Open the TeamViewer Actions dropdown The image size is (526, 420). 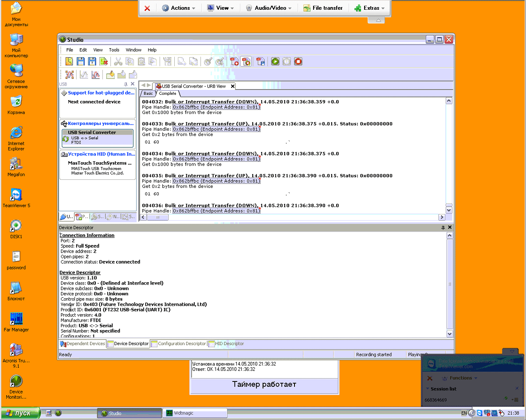coord(179,8)
